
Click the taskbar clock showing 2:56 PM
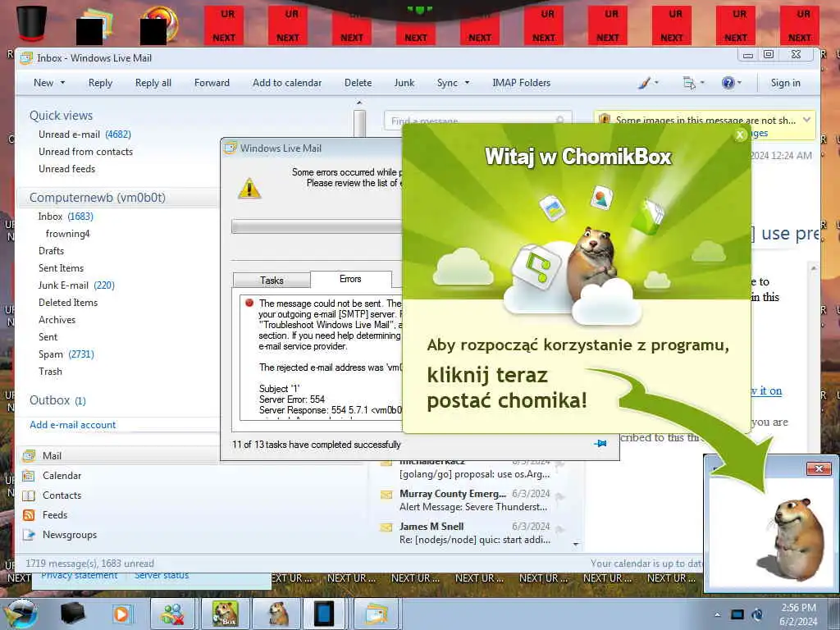click(798, 614)
